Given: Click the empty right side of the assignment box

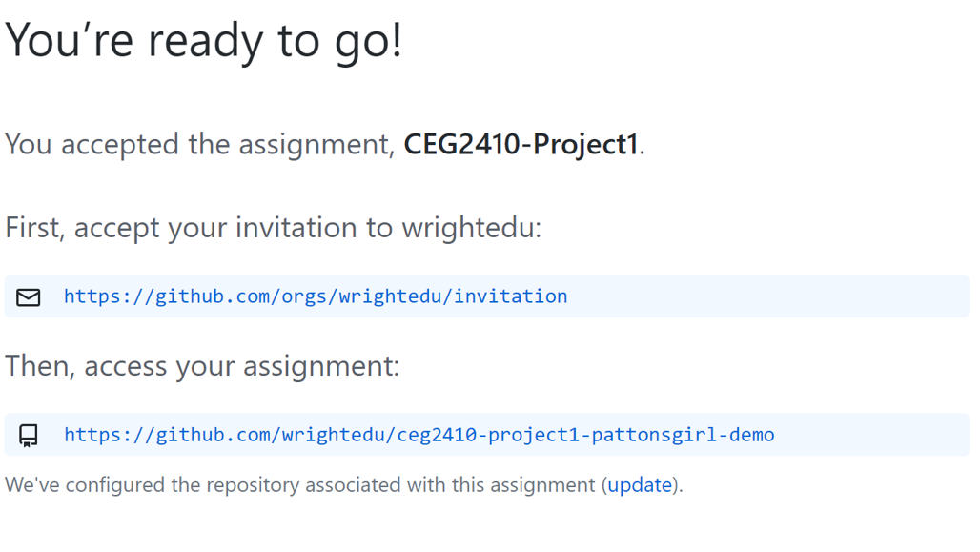Looking at the screenshot, I should click(877, 435).
